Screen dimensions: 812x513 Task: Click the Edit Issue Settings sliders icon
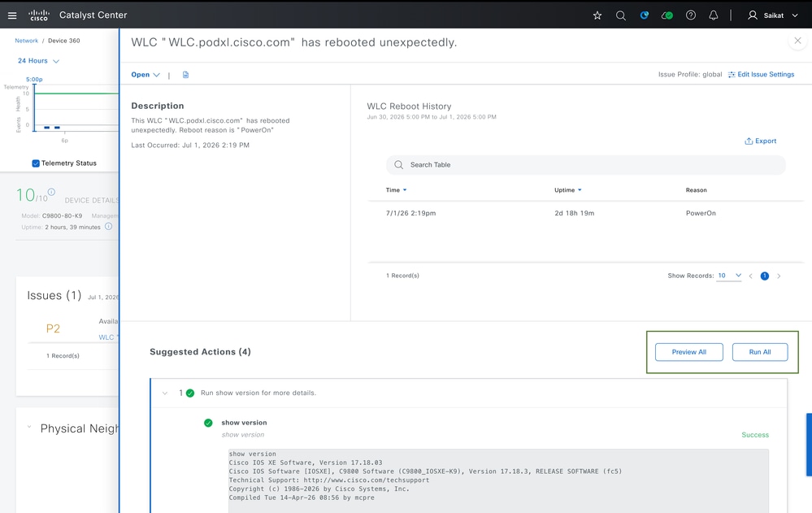pos(732,75)
